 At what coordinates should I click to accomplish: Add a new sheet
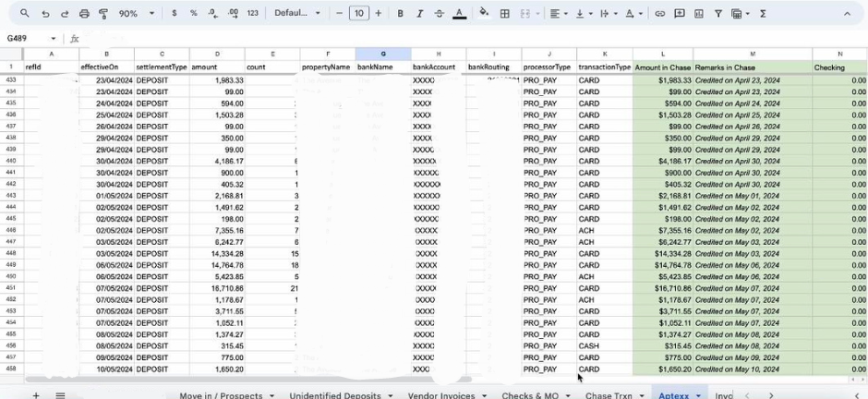coord(36,395)
